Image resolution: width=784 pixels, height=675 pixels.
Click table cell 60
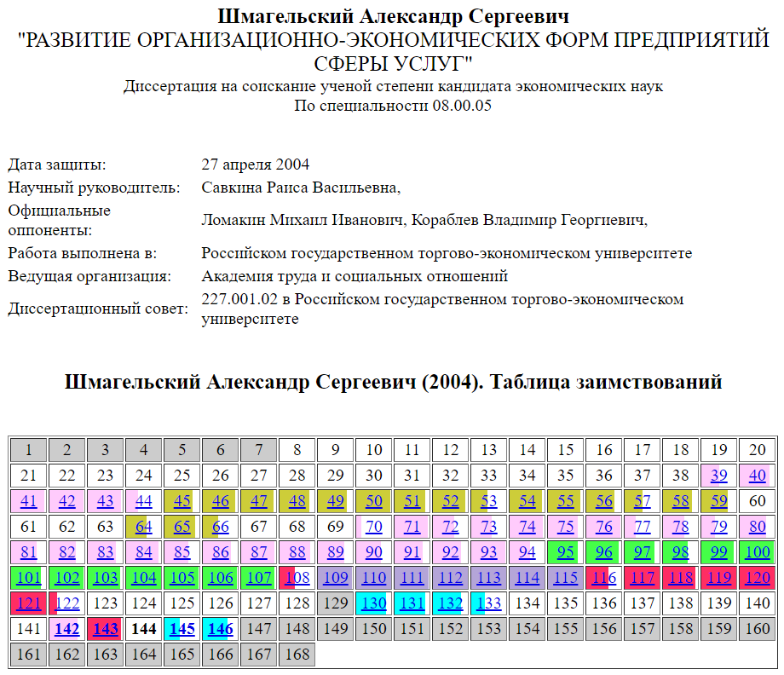point(757,500)
